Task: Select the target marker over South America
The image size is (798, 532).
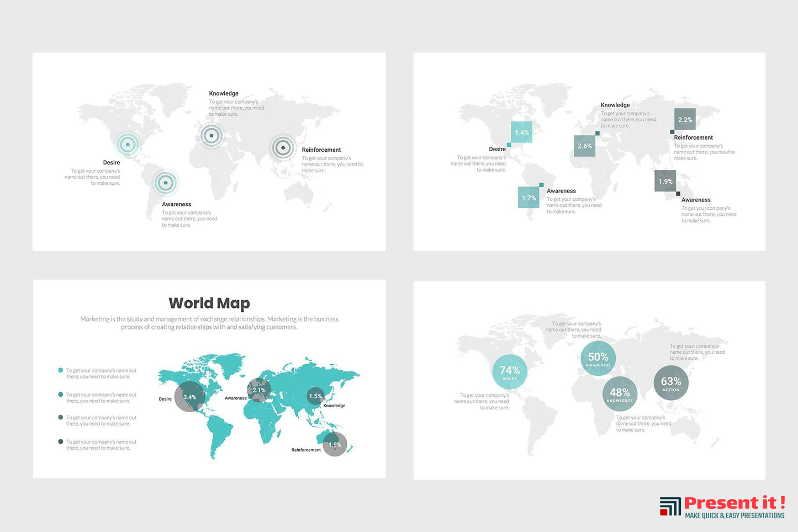Action: pyautogui.click(x=165, y=183)
